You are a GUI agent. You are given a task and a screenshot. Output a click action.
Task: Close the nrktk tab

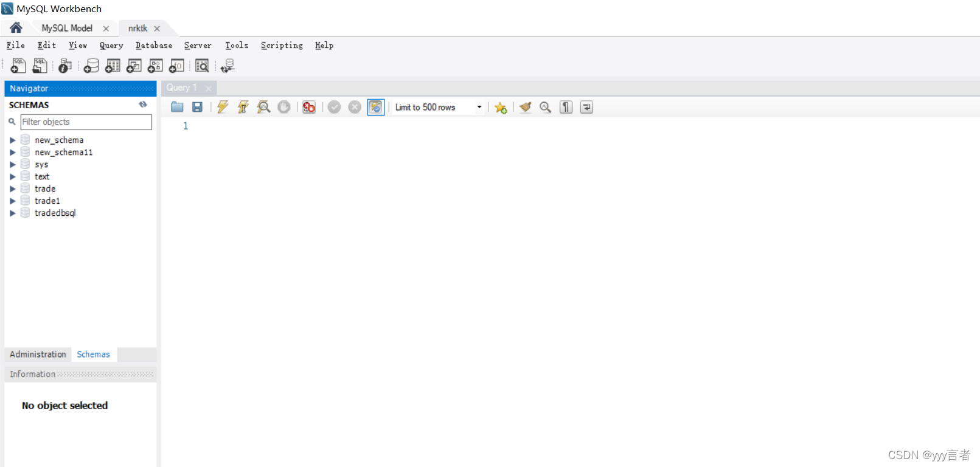click(157, 29)
